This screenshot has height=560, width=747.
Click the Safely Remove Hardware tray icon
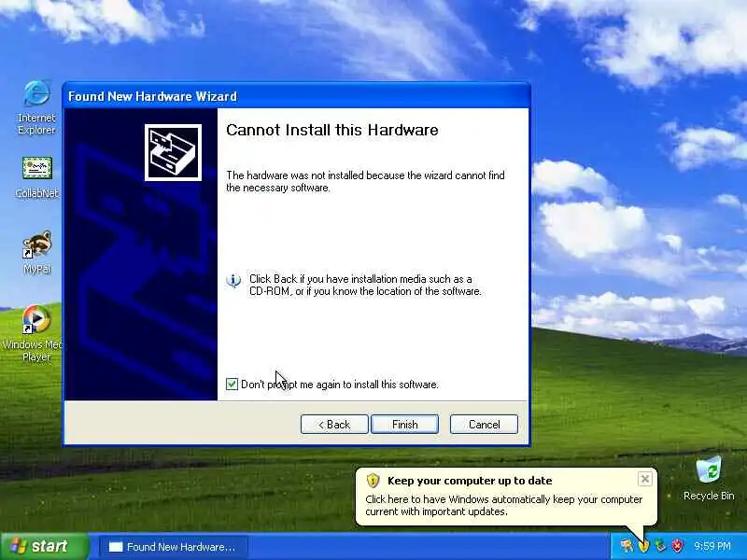660,545
